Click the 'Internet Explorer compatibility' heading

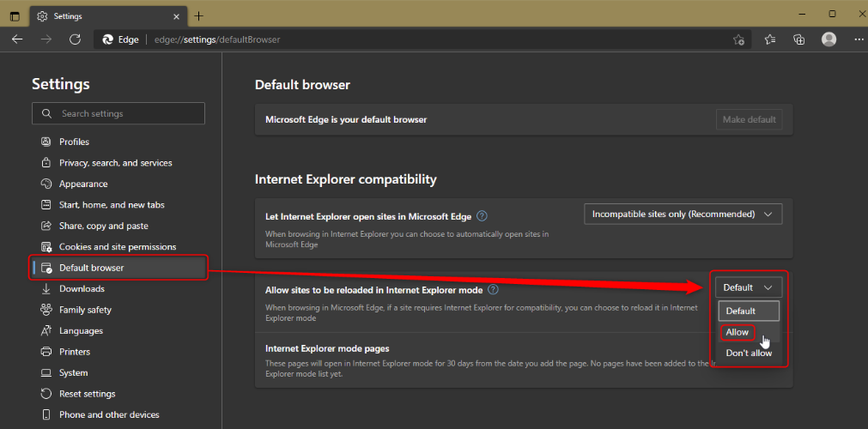345,179
